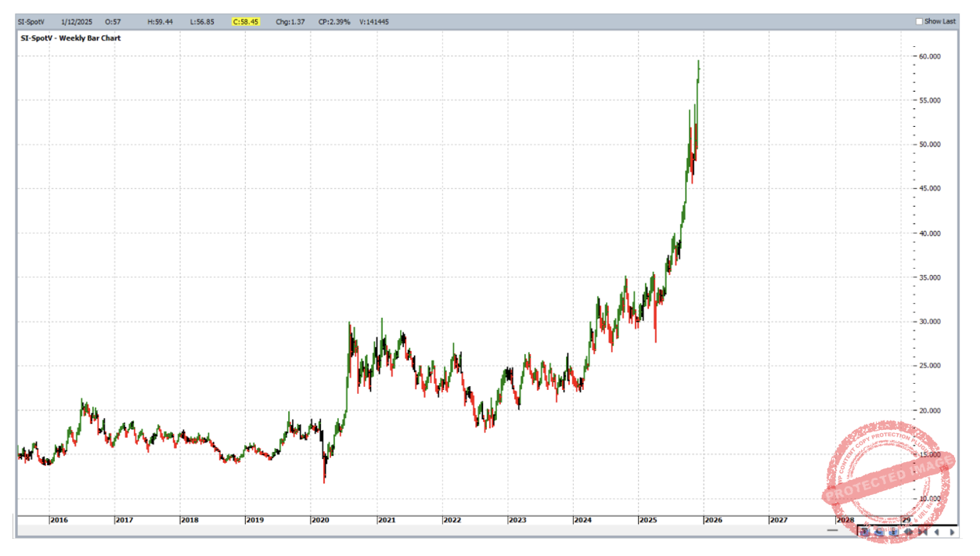Click the second blue icon in bottom toolbar
980x556 pixels.
point(879,532)
